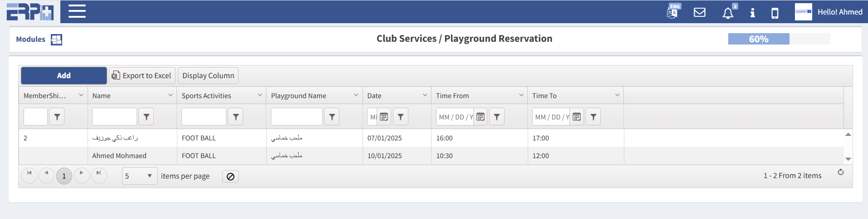This screenshot has width=868, height=219.
Task: Expand the items per page dropdown
Action: click(x=149, y=176)
